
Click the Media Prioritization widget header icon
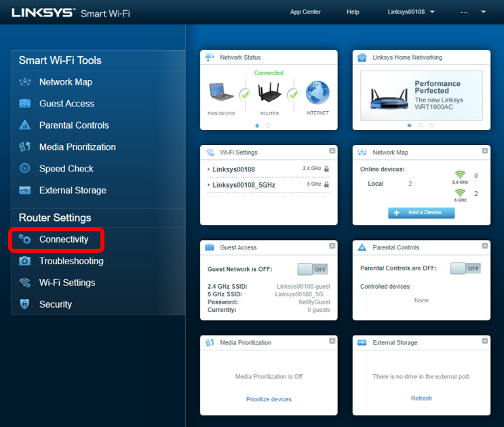coord(210,342)
